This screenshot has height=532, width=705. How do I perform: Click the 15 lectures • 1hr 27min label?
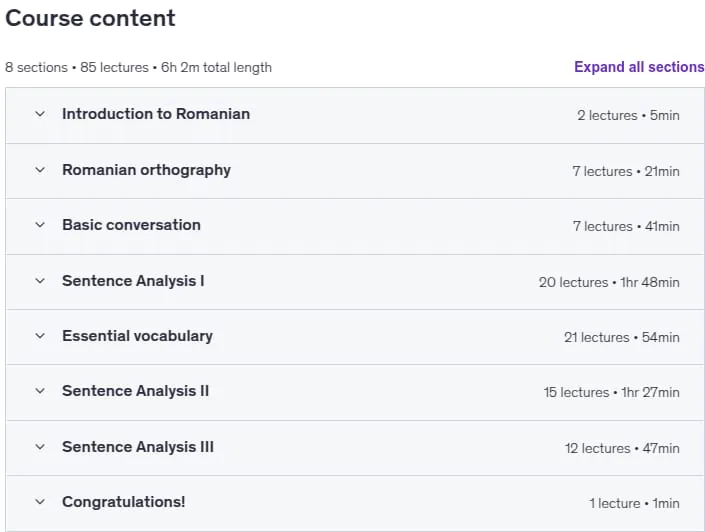pos(611,393)
